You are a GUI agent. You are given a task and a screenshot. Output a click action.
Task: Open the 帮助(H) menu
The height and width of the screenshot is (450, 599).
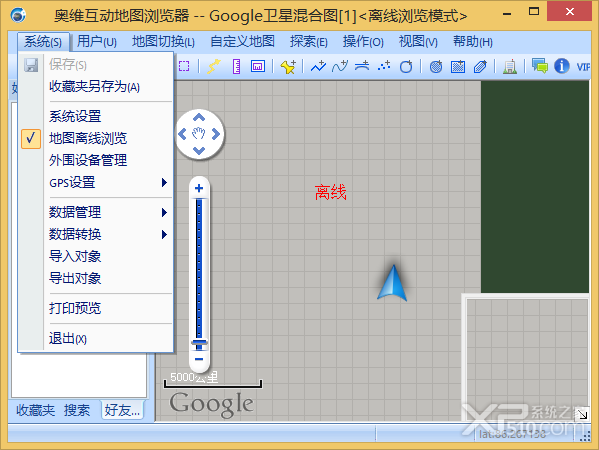[x=473, y=41]
